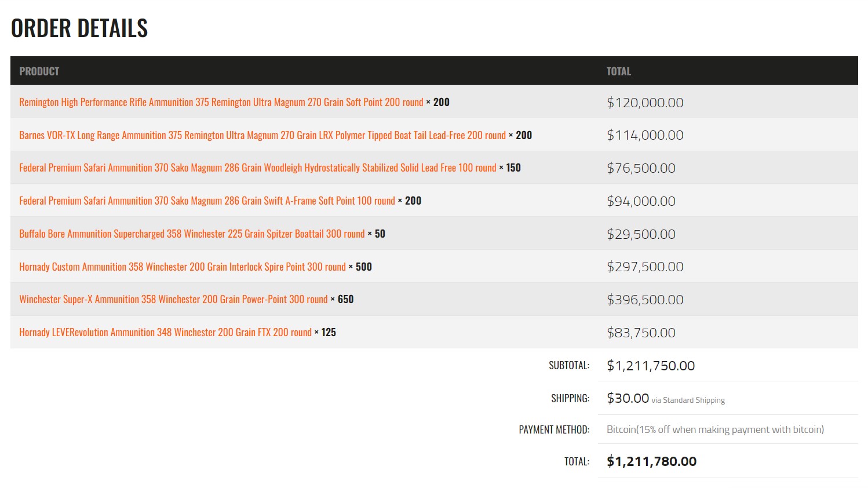The image size is (868, 488).
Task: Click the Order Details heading
Action: 79,28
